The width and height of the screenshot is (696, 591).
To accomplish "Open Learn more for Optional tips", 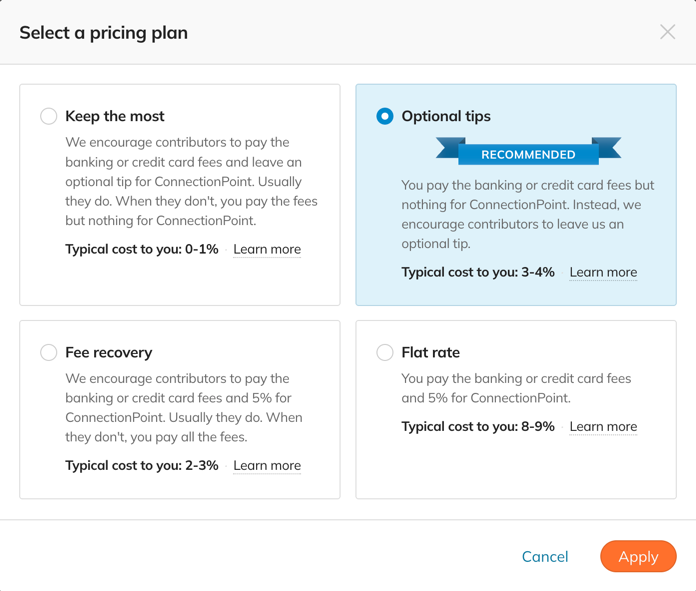I will 603,272.
